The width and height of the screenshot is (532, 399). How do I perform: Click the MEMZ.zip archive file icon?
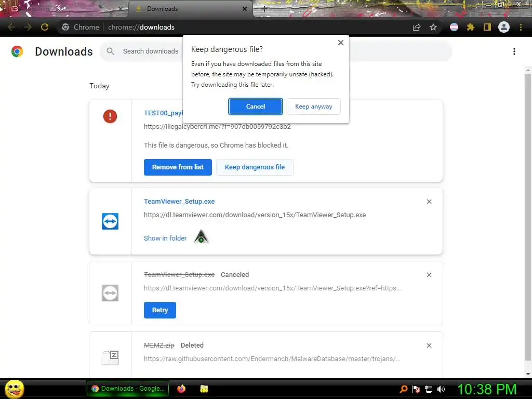click(x=110, y=357)
